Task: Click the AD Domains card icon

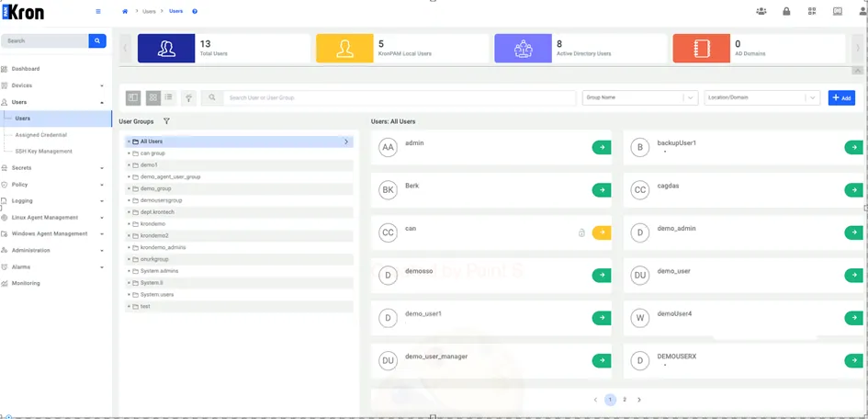Action: (702, 48)
